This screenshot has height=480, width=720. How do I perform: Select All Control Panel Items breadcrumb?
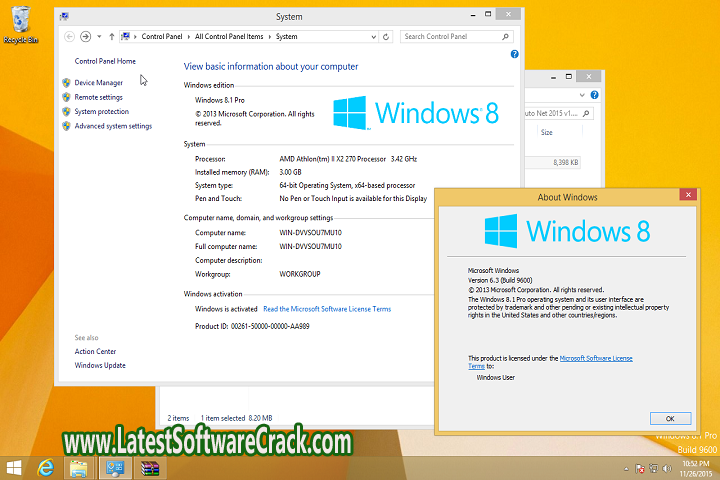click(x=229, y=36)
